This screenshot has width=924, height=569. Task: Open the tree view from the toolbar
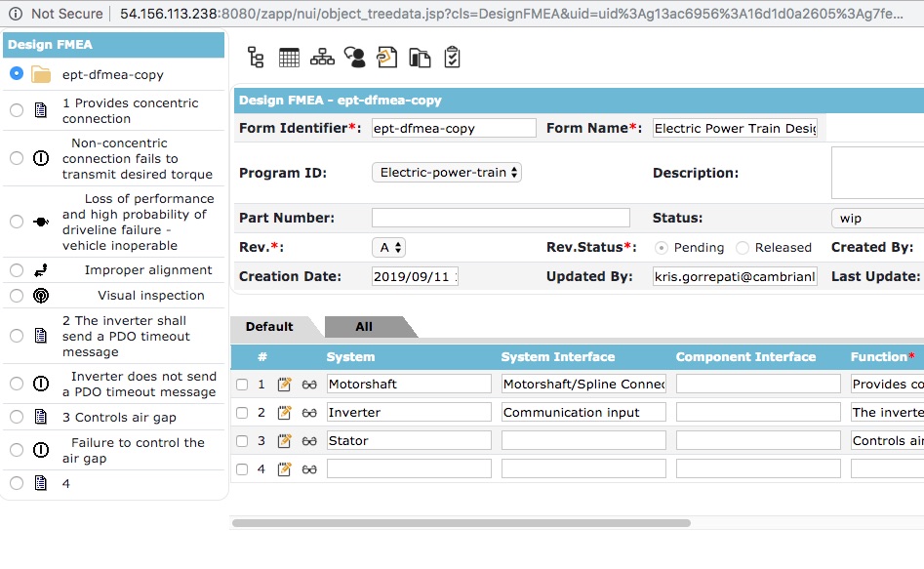coord(256,58)
